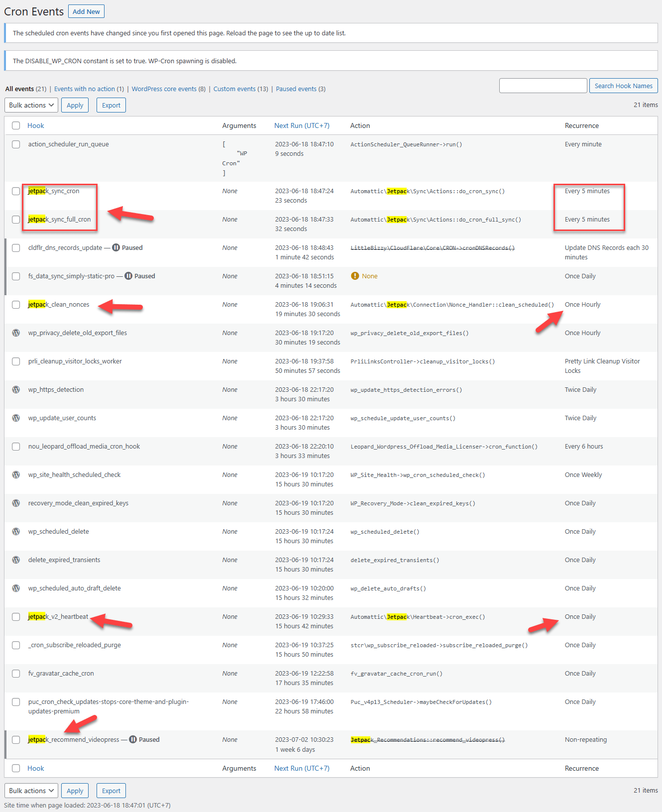The image size is (662, 812).
Task: Show WordPress core events filter
Action: point(164,89)
